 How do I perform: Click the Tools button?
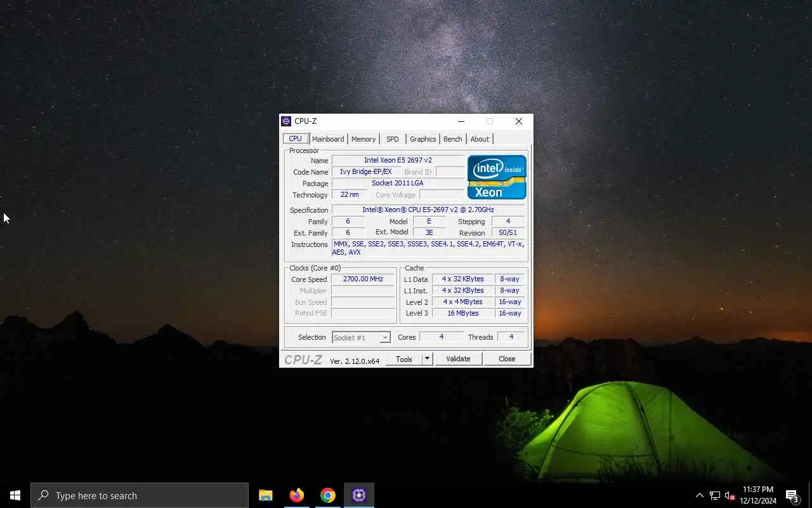(404, 359)
